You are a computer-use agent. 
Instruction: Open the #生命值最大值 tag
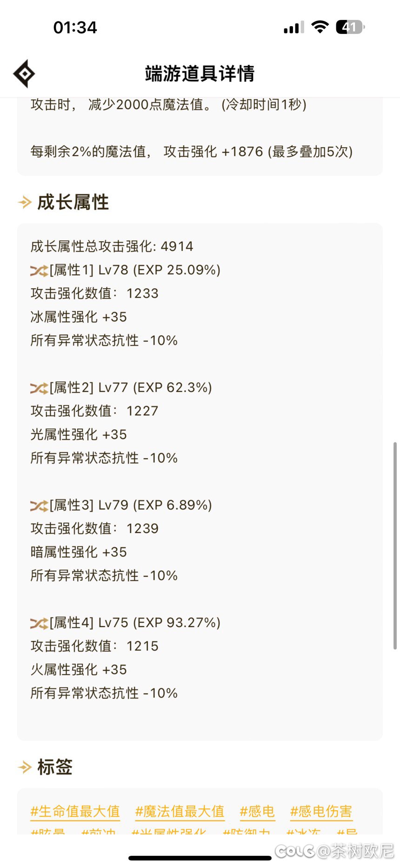point(75,812)
